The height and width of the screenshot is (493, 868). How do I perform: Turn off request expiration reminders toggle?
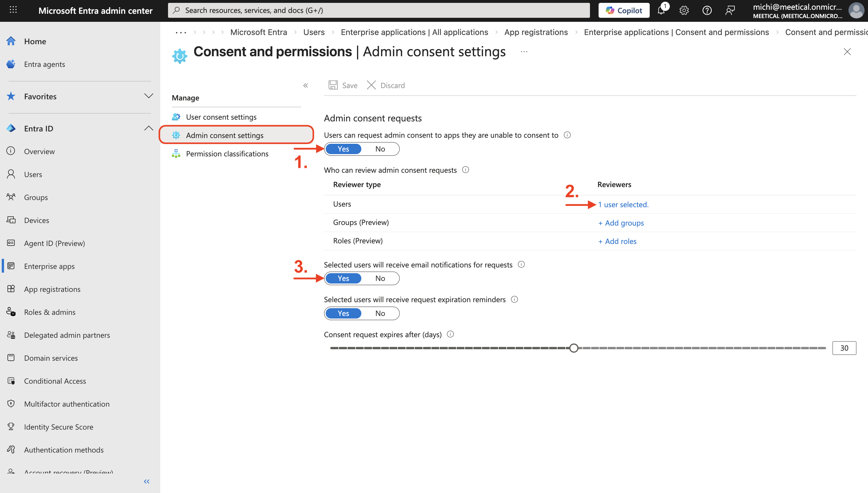tap(380, 313)
